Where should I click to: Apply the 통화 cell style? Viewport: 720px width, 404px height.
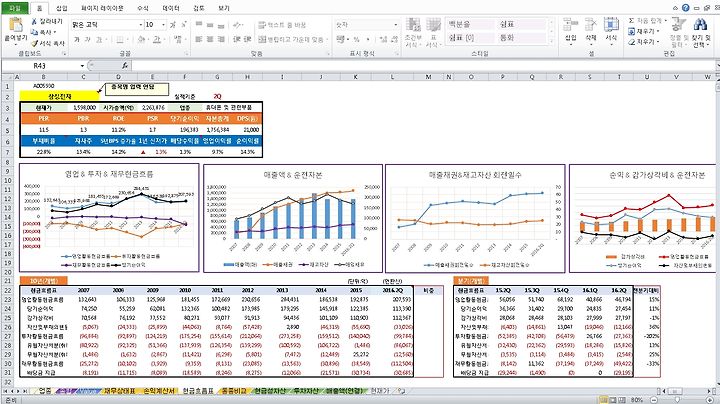523,38
